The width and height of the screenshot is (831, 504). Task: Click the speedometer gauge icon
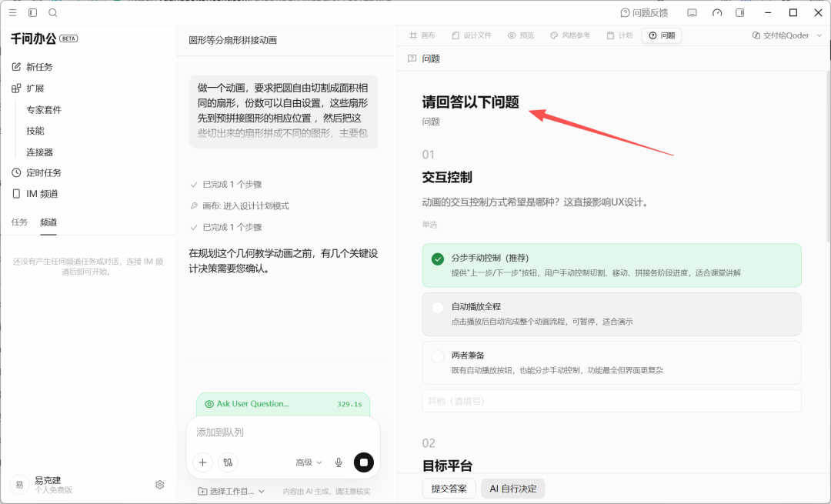click(x=717, y=13)
